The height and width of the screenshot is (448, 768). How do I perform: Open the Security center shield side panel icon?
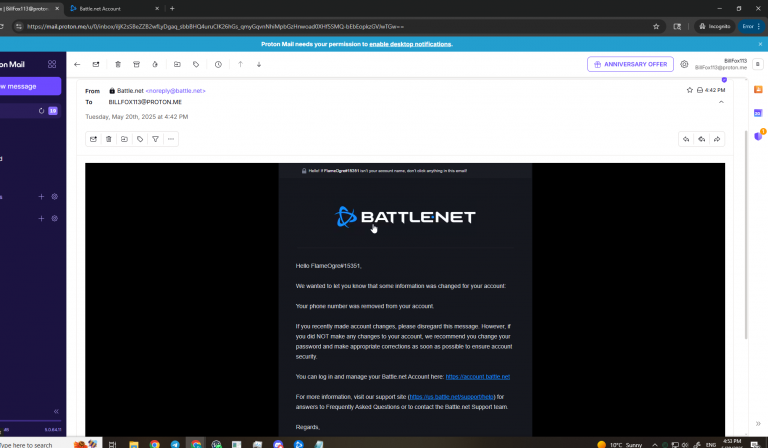point(758,136)
